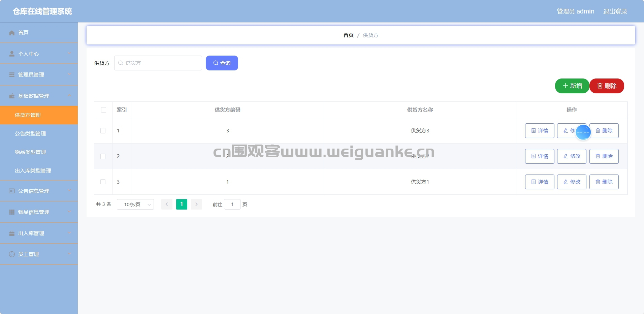Open 公告类型管理 in the sidebar
The width and height of the screenshot is (644, 314).
coord(39,134)
